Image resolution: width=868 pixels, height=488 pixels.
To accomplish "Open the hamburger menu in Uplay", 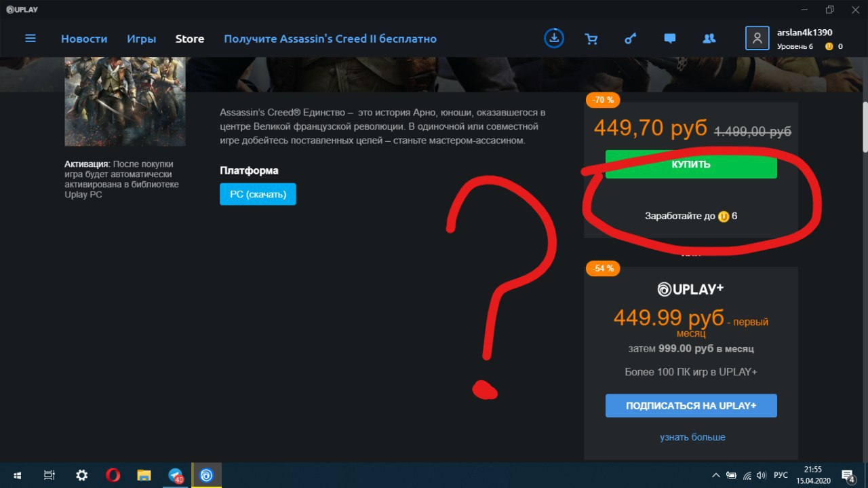I will [31, 38].
